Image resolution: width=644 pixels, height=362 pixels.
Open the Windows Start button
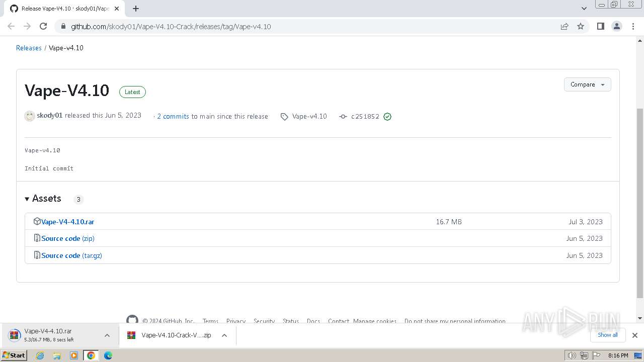coord(14,355)
